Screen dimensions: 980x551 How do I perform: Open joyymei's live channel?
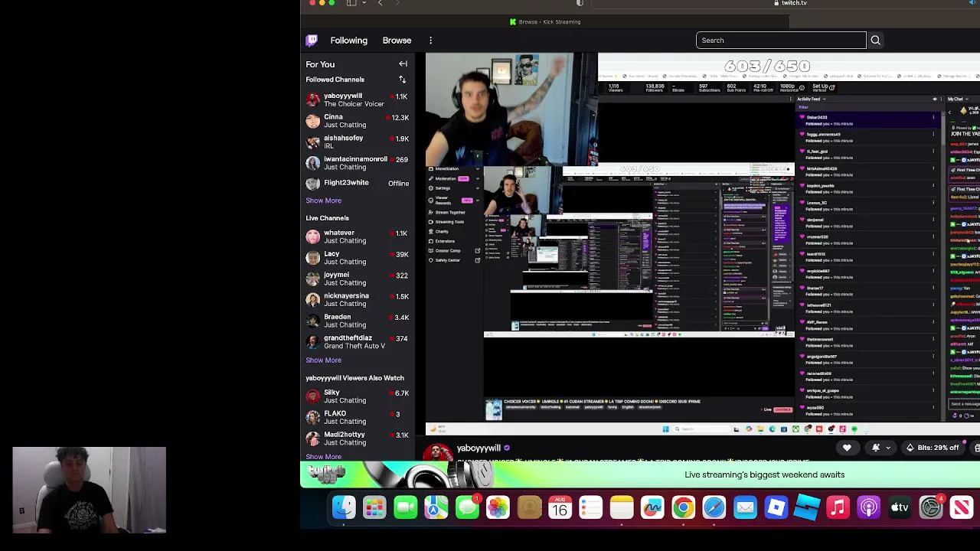tap(358, 279)
